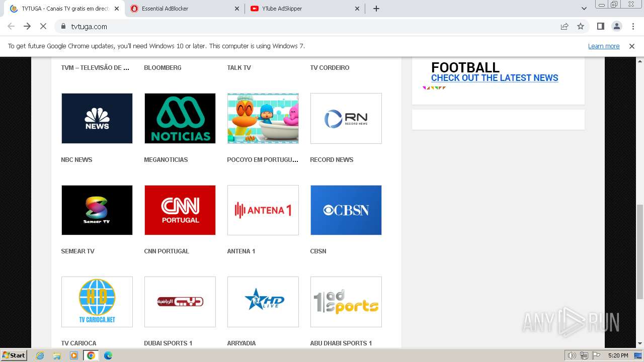Viewport: 644px width, 362px height.
Task: Select Chrome in the taskbar
Action: [x=91, y=355]
